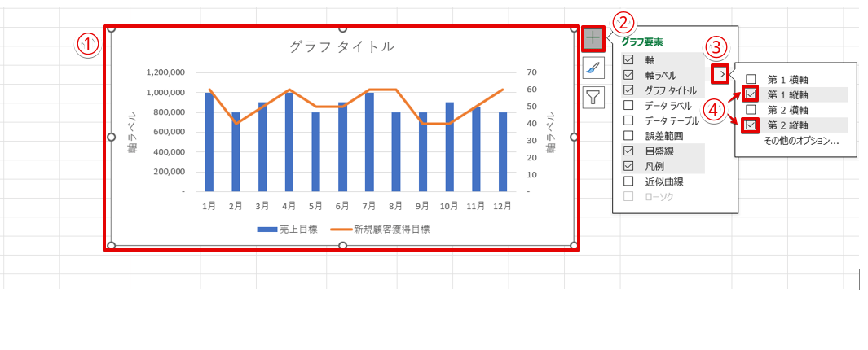Click the chart's right-middle resize handle

pos(574,137)
